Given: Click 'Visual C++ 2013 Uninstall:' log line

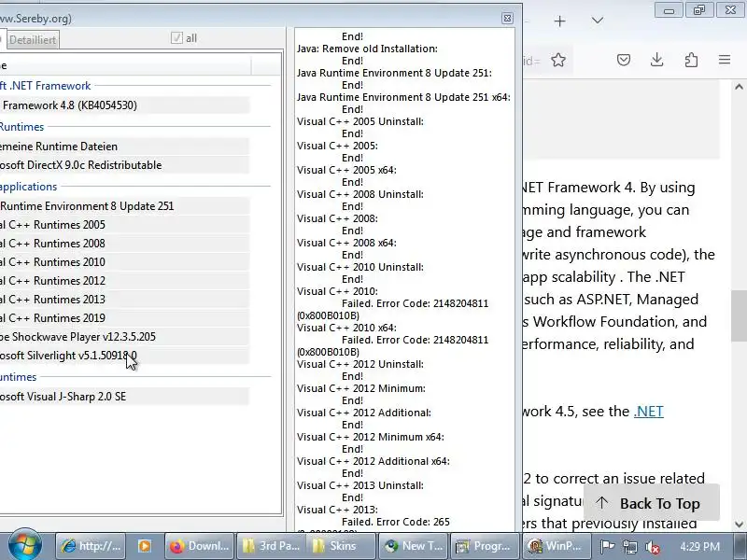Looking at the screenshot, I should pos(359,485).
